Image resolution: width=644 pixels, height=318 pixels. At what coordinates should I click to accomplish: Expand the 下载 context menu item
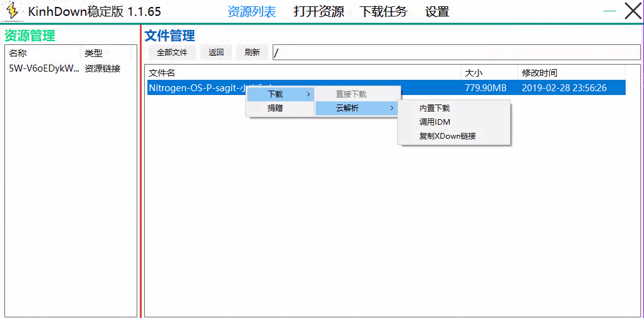click(280, 94)
